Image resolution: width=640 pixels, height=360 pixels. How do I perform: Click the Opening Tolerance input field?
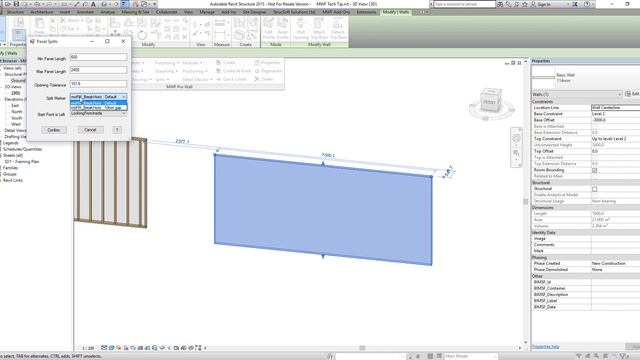point(98,84)
